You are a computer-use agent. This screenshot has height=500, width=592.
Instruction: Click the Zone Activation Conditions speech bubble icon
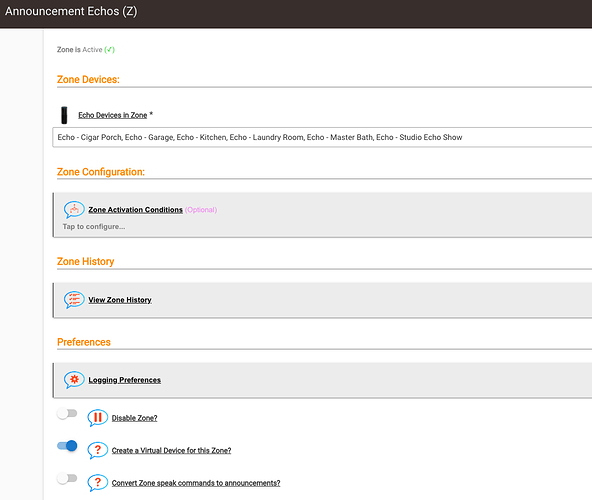click(74, 209)
